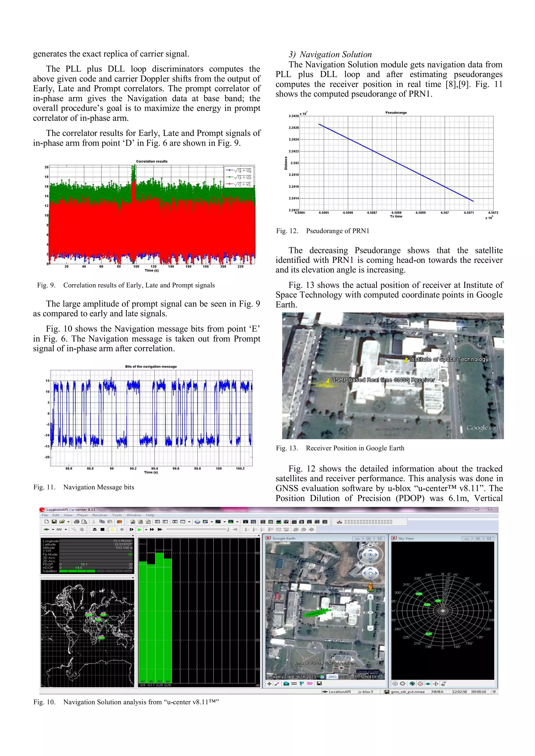Click the Save icon in the Google Earth window toolbar
535x756 pixels.
(x=319, y=684)
